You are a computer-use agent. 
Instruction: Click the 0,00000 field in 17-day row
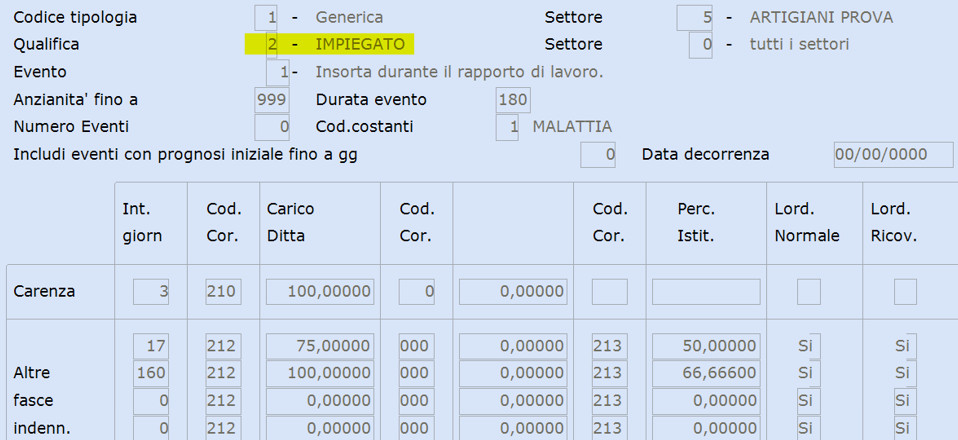tap(513, 346)
